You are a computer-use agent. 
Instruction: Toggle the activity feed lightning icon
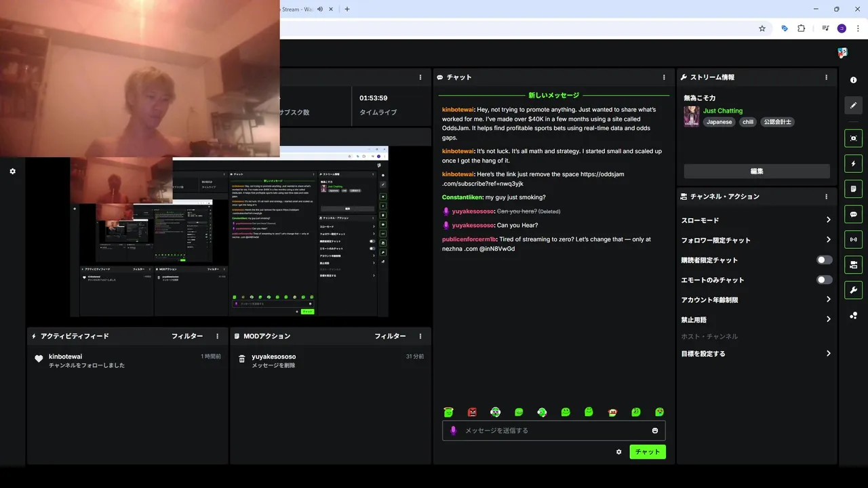tap(853, 163)
